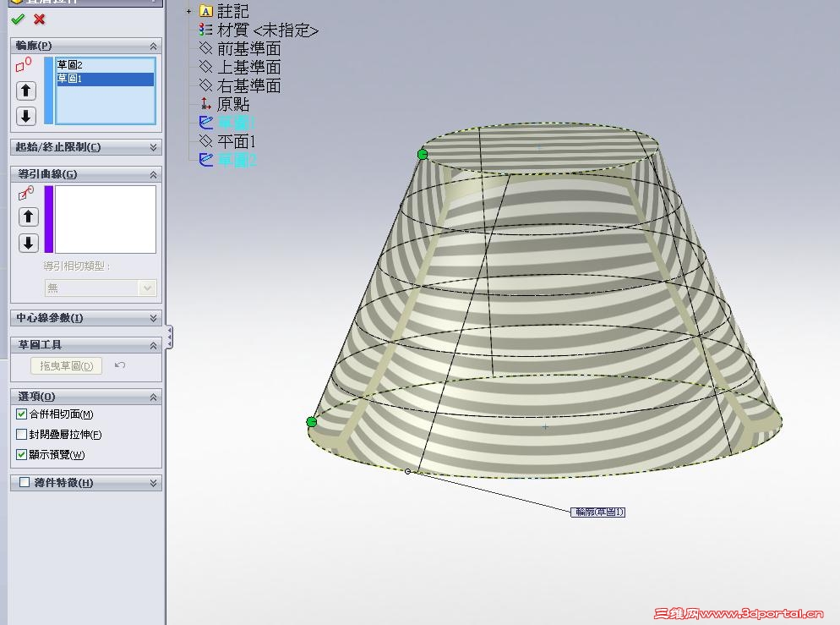This screenshot has height=625, width=840.
Task: Select 上基準面 in the feature tree
Action: click(x=249, y=67)
